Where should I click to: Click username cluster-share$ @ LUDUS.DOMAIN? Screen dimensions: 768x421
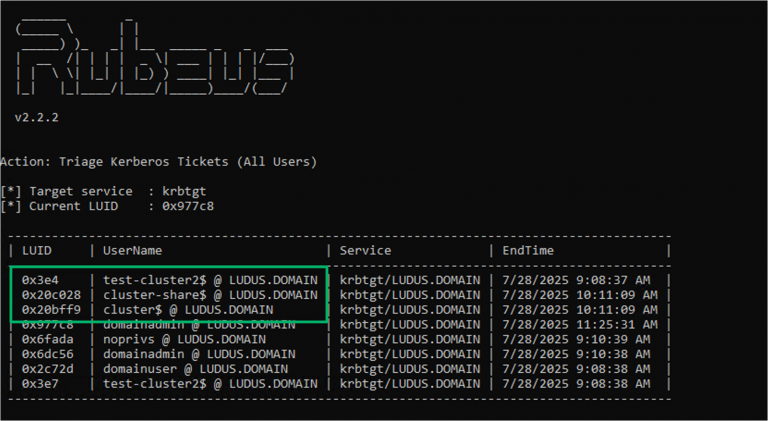[210, 295]
